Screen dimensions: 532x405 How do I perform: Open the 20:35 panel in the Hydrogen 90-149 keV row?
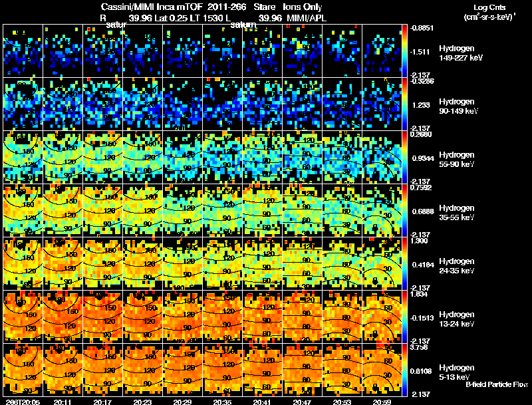(x=222, y=104)
